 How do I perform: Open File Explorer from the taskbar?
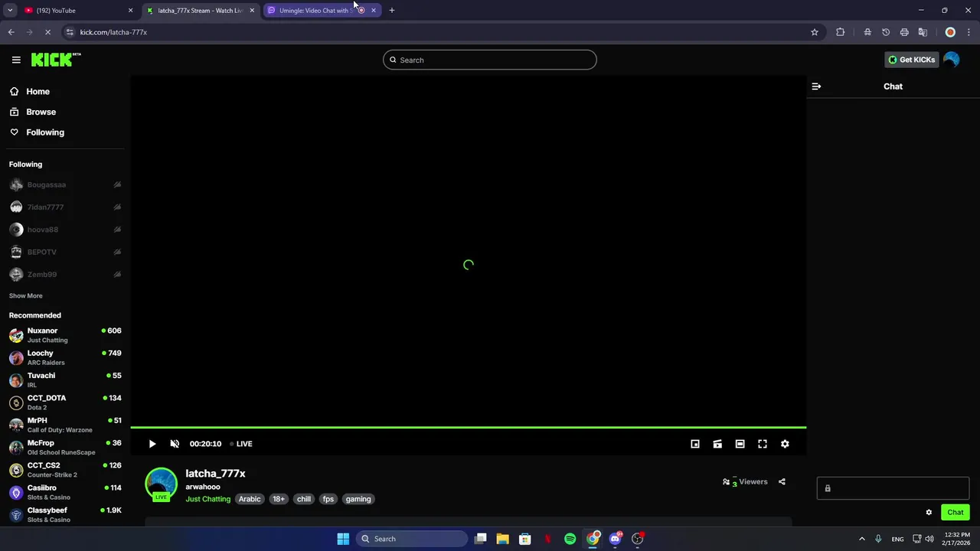point(502,539)
